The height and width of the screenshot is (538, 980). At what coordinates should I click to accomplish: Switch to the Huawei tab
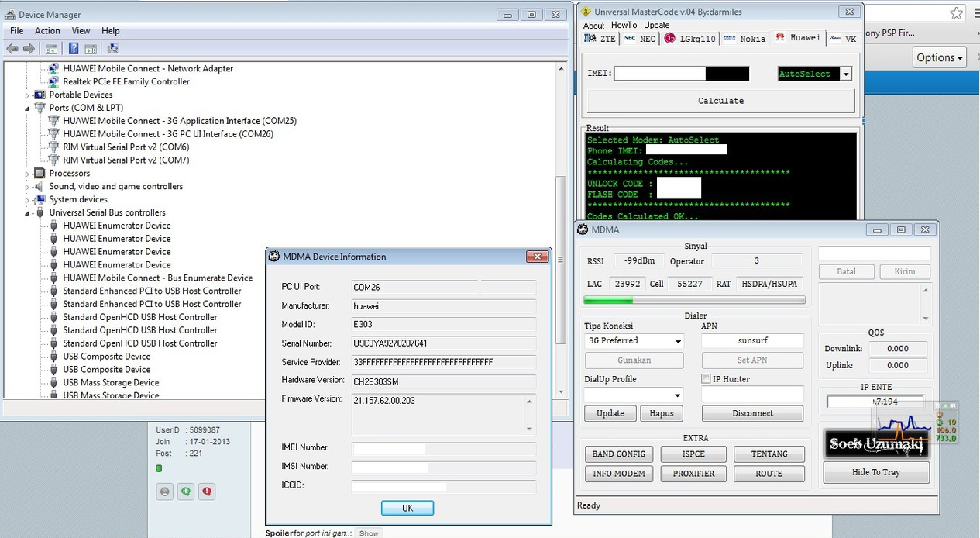(798, 37)
